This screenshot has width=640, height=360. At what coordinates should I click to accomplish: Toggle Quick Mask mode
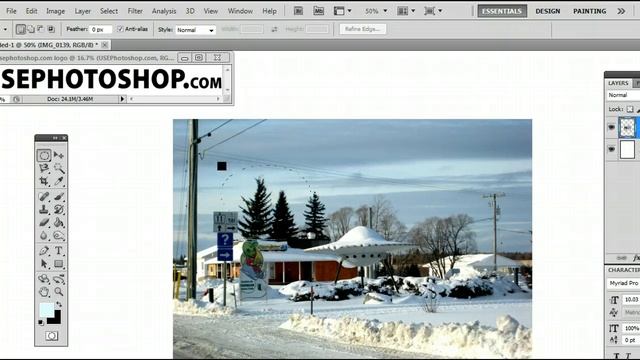pyautogui.click(x=51, y=336)
